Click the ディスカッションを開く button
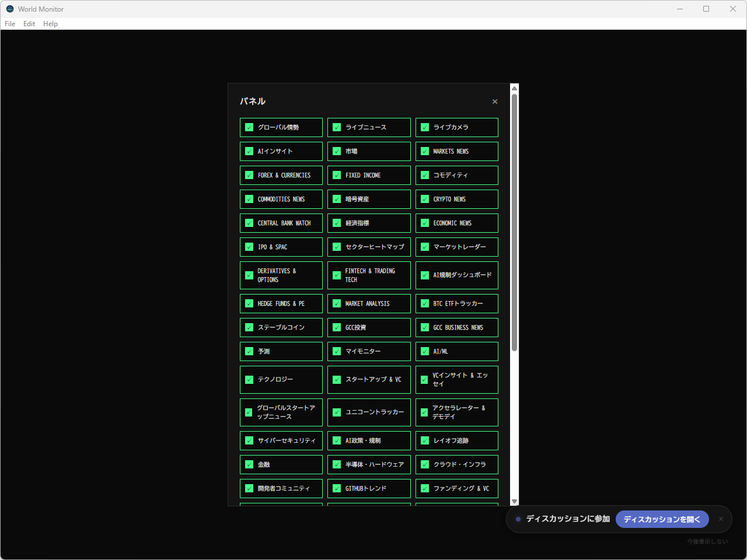Screen dimensions: 747x560 662,519
